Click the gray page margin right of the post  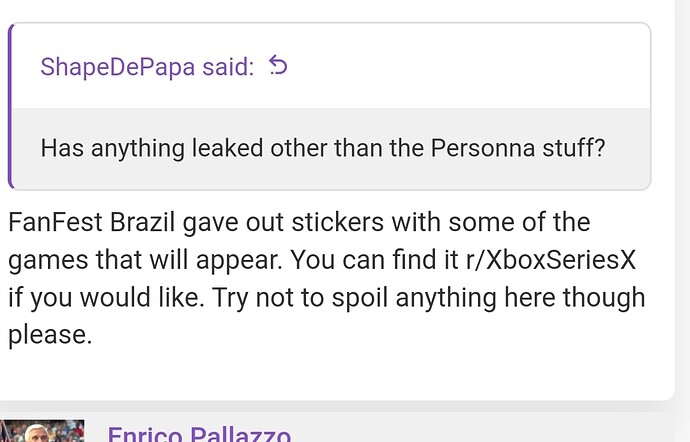pyautogui.click(x=683, y=198)
